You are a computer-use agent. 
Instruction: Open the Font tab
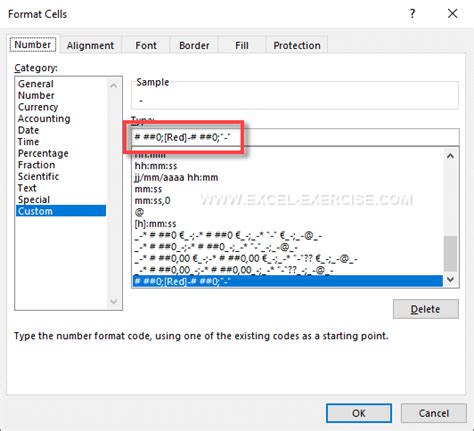[x=146, y=45]
